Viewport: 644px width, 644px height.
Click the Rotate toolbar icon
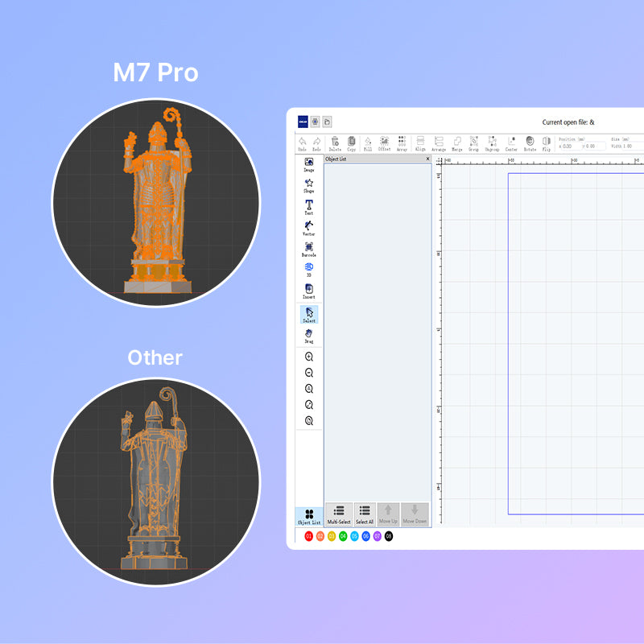tap(530, 142)
